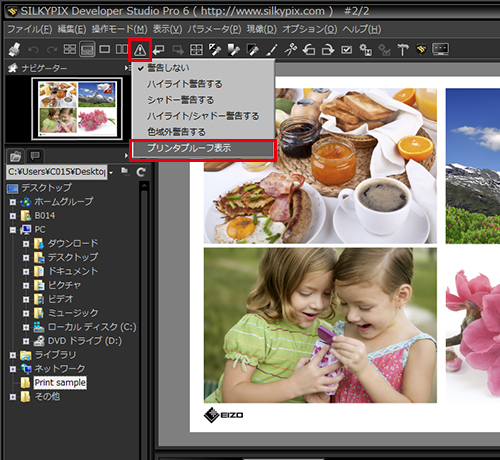Rotate image left icon
Viewport: 500px width, 460px height.
coord(309,50)
